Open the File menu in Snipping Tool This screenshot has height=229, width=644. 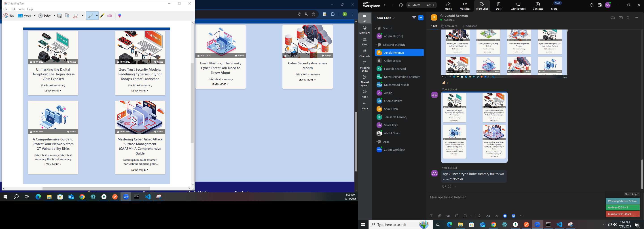[x=5, y=9]
